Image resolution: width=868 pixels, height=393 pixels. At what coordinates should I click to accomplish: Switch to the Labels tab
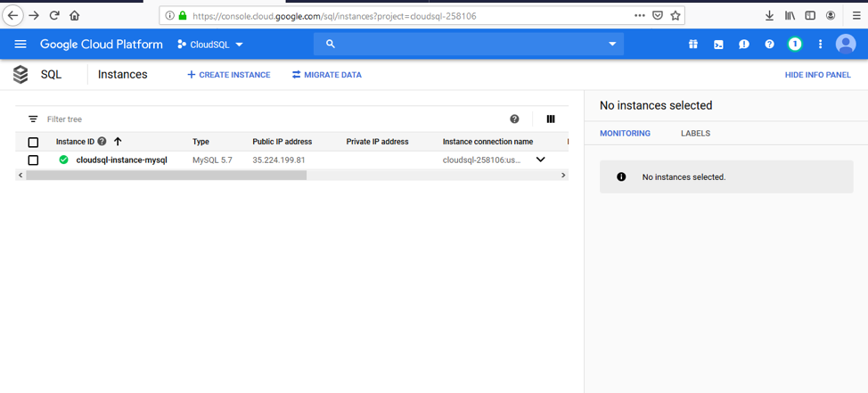pyautogui.click(x=695, y=134)
